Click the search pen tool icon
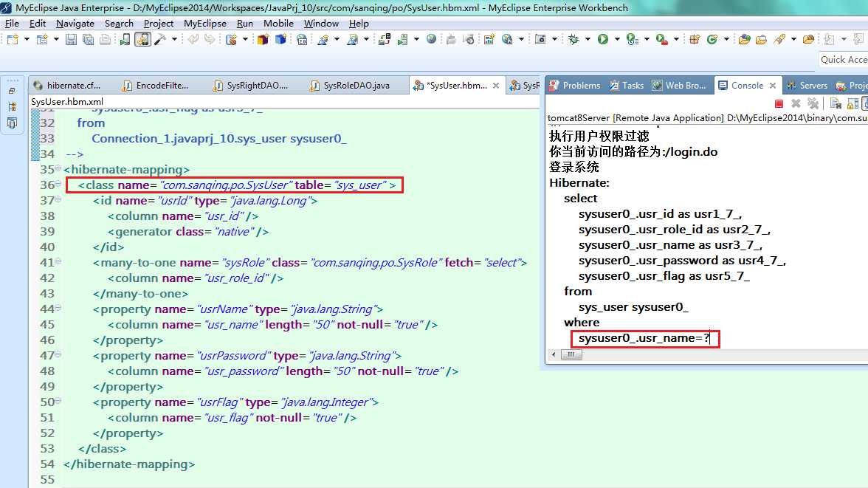 [x=779, y=39]
